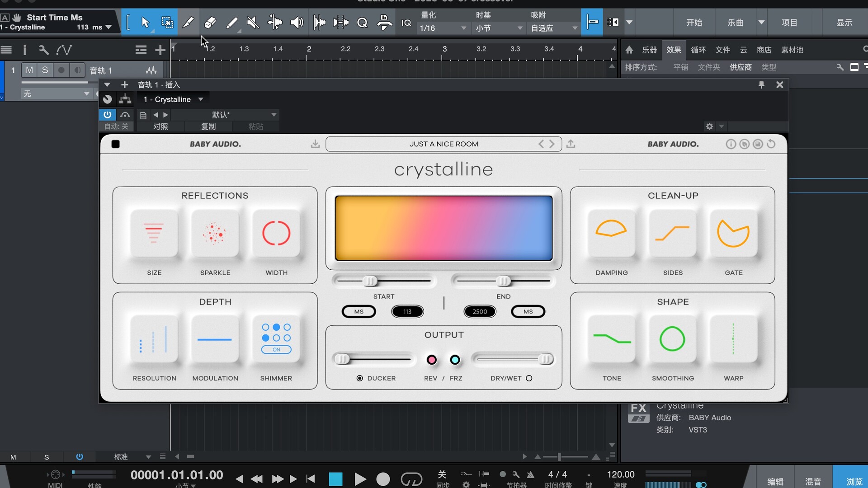The height and width of the screenshot is (488, 868).
Task: Click the IQ quantize icon
Action: [x=406, y=22]
